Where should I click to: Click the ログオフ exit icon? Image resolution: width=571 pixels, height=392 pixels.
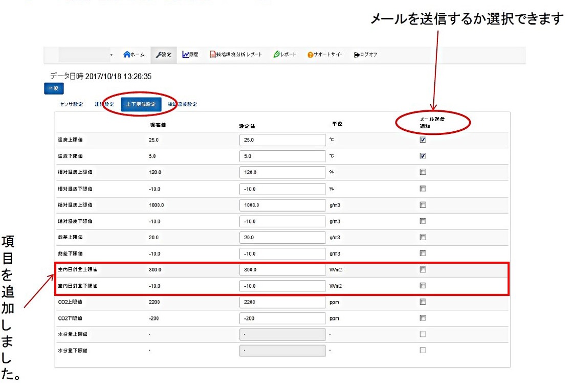pos(357,55)
